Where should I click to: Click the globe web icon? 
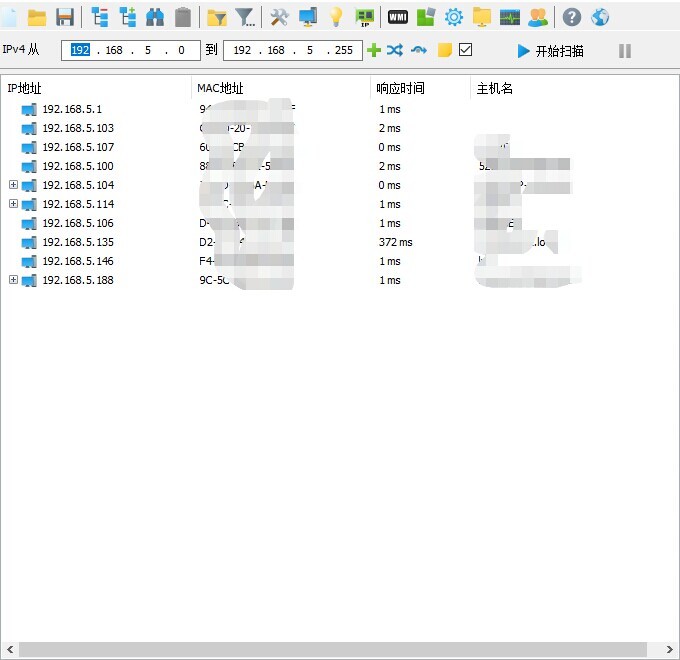click(x=600, y=17)
